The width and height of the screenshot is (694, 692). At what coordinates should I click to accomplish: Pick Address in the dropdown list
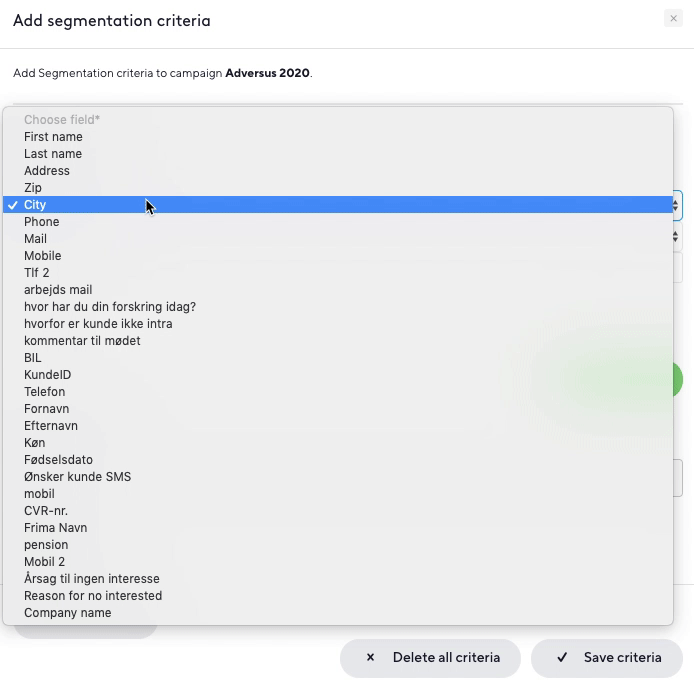[x=338, y=171]
